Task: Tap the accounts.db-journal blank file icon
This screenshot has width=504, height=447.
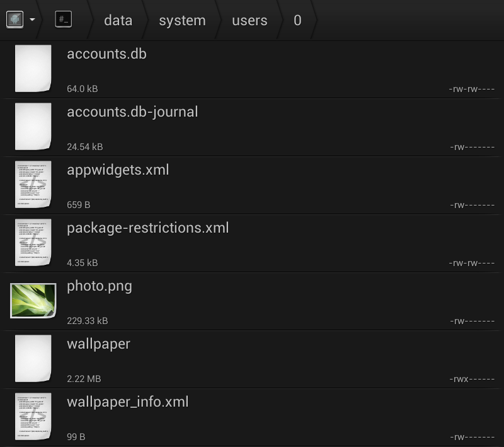Action: pyautogui.click(x=33, y=127)
